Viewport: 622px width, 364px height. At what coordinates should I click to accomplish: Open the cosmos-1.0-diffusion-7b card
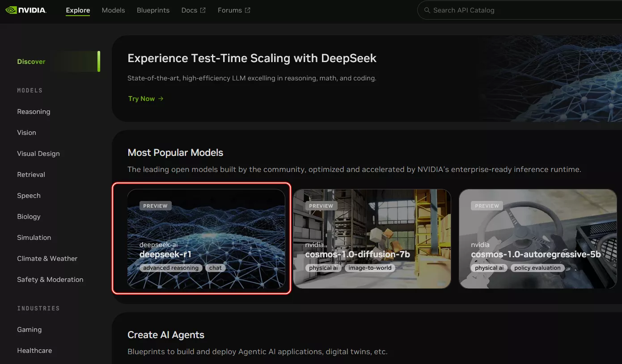(372, 238)
